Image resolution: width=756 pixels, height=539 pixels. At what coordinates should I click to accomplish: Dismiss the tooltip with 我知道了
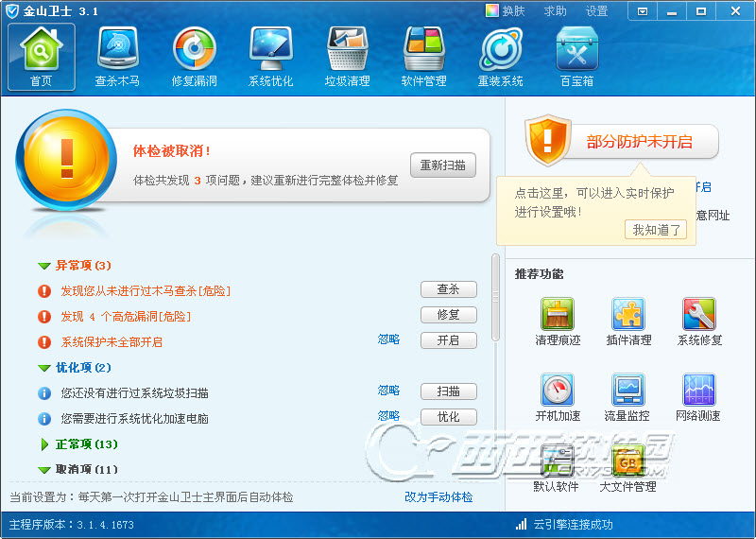click(656, 230)
